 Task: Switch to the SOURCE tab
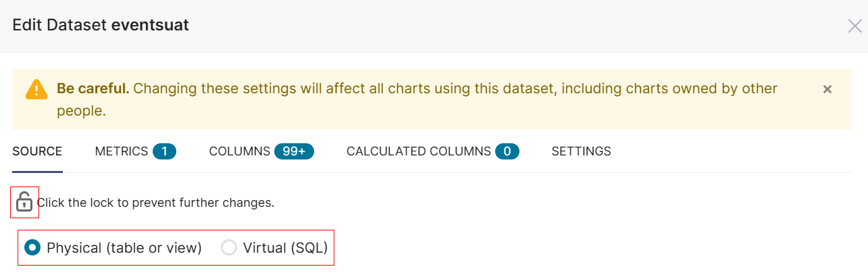[37, 151]
